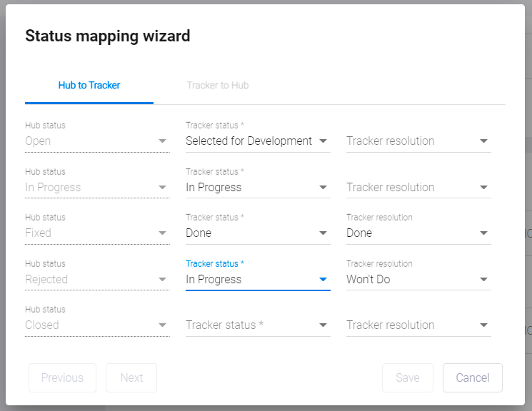Expand Tracker status for In Progress hub status
Image resolution: width=532 pixels, height=411 pixels.
point(257,188)
